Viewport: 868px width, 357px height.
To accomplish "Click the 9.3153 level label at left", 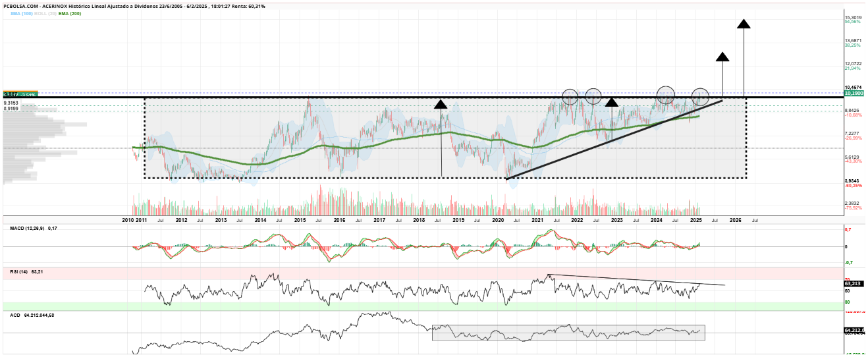I will [x=11, y=103].
